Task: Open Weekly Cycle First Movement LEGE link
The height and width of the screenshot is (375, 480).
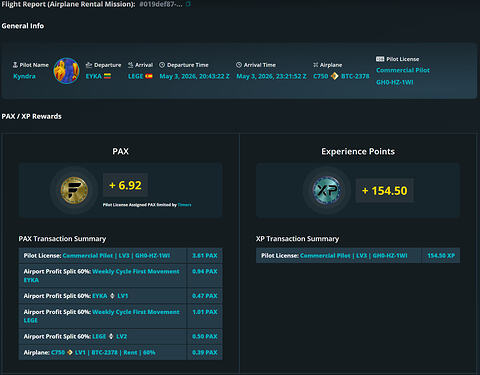Action: 101,316
